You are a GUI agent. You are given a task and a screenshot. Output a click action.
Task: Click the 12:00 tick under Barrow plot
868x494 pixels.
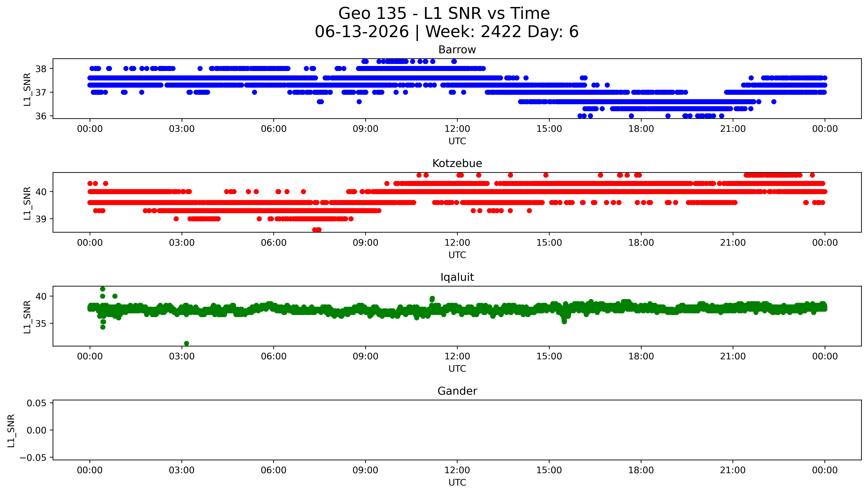click(457, 129)
